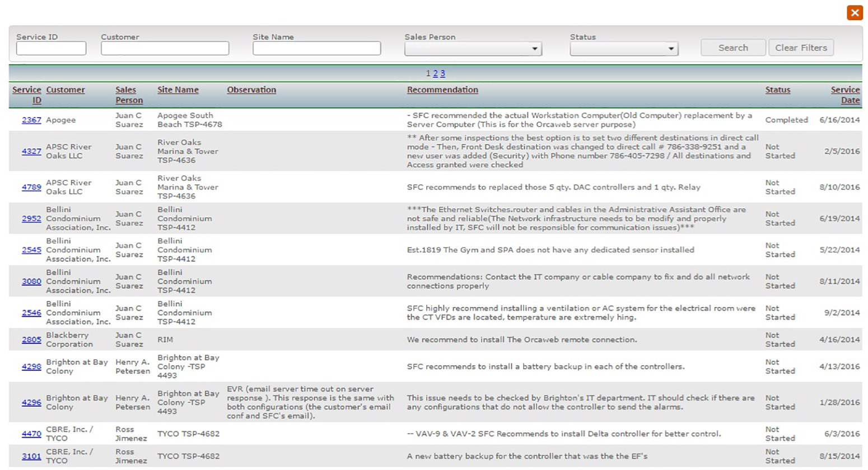Open the Sales Person dropdown
The image size is (868, 470).
[473, 49]
